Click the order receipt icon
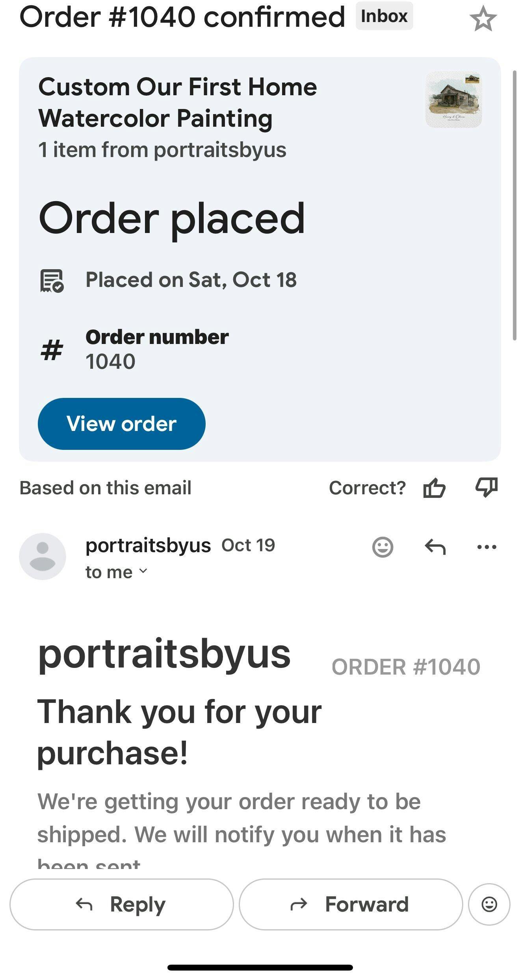The height and width of the screenshot is (980, 520). pyautogui.click(x=52, y=281)
